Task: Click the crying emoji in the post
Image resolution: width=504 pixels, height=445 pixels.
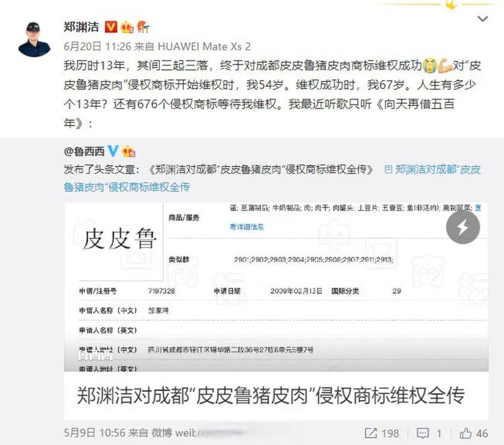Action: [x=430, y=65]
